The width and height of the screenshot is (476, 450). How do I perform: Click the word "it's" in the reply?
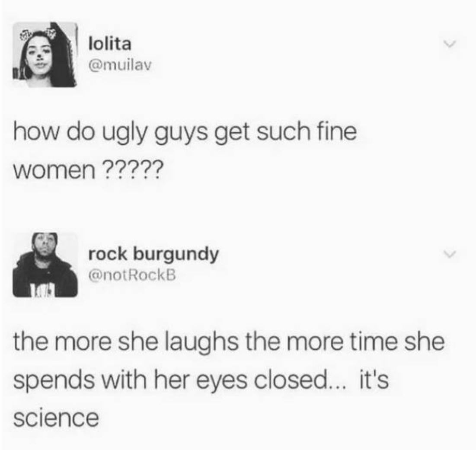[x=374, y=379]
